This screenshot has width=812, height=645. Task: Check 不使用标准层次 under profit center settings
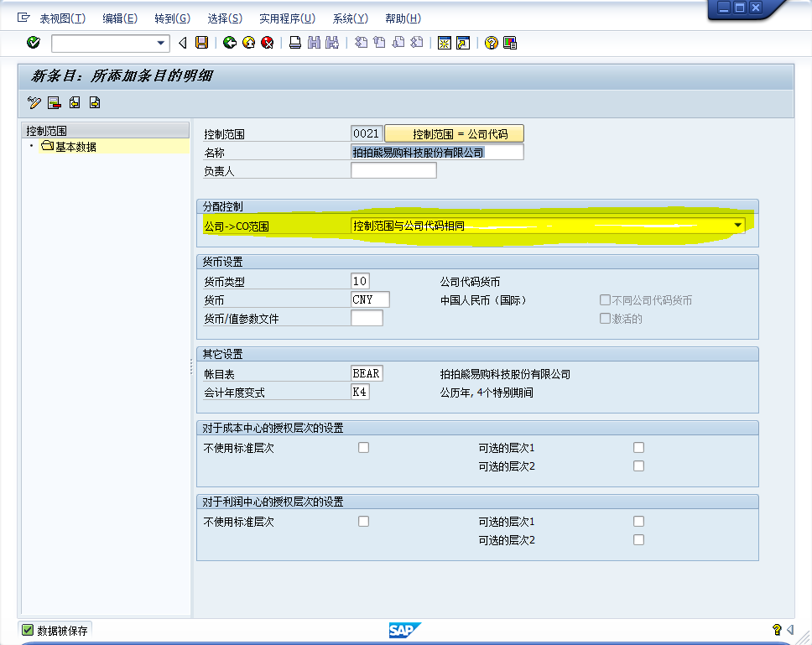(x=363, y=521)
